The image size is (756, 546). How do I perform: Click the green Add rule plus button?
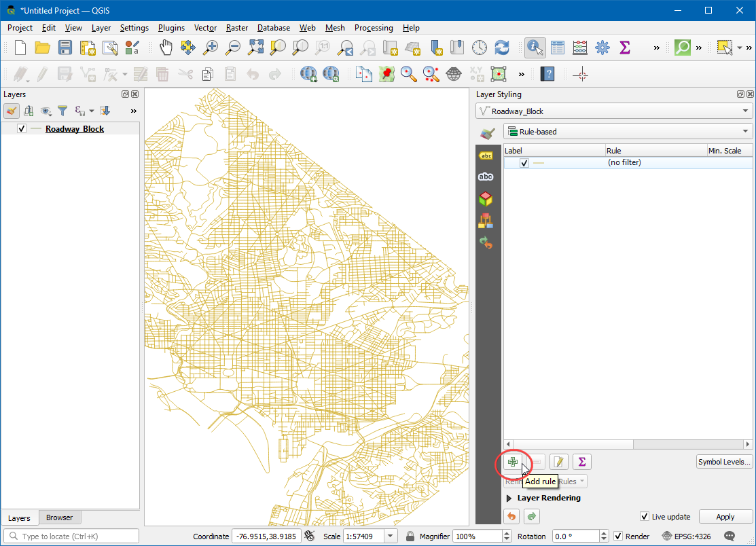513,462
